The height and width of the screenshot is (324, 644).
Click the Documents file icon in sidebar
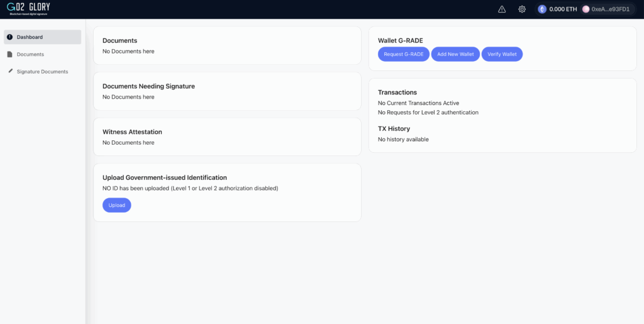tap(10, 54)
